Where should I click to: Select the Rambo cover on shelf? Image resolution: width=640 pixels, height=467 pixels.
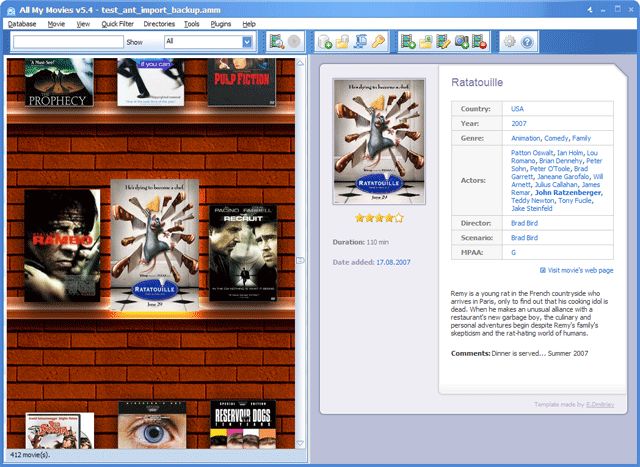(62, 246)
